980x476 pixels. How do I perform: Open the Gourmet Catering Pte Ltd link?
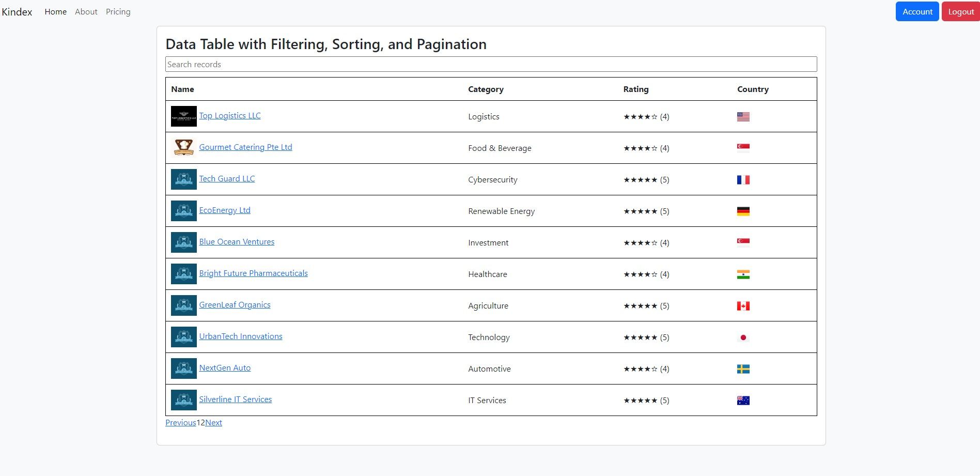pyautogui.click(x=246, y=147)
